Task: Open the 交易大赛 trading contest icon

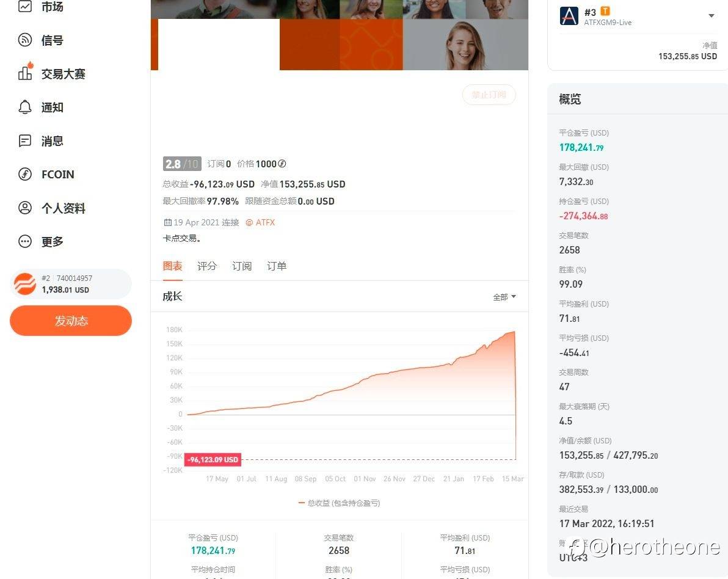Action: click(25, 73)
